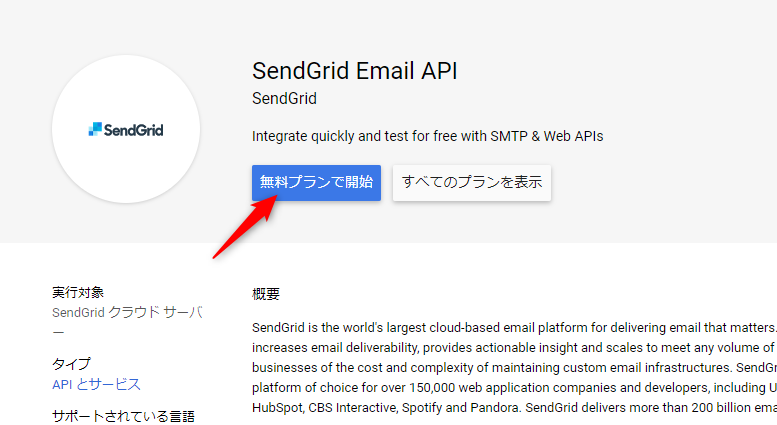
Task: Open すべてのプランを表示 plans button
Action: click(x=472, y=183)
